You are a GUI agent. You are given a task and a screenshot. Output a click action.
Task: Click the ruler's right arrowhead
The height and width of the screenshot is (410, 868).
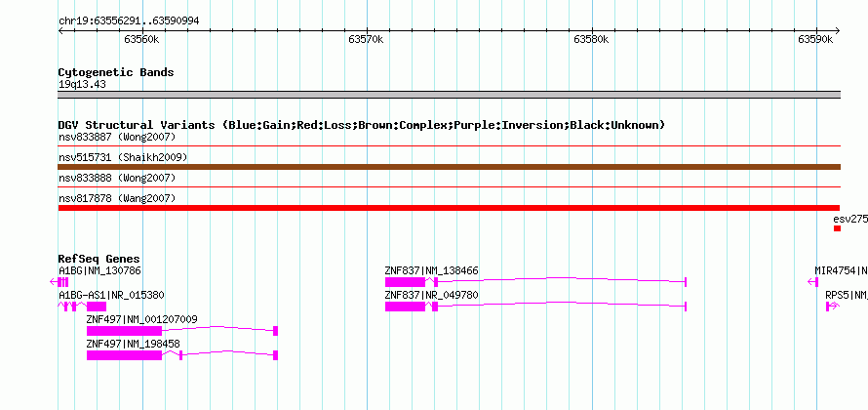click(837, 30)
